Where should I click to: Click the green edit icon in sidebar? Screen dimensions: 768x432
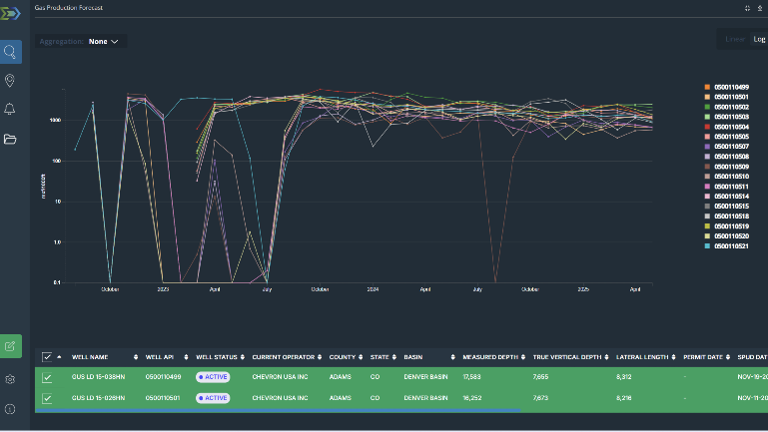click(11, 346)
